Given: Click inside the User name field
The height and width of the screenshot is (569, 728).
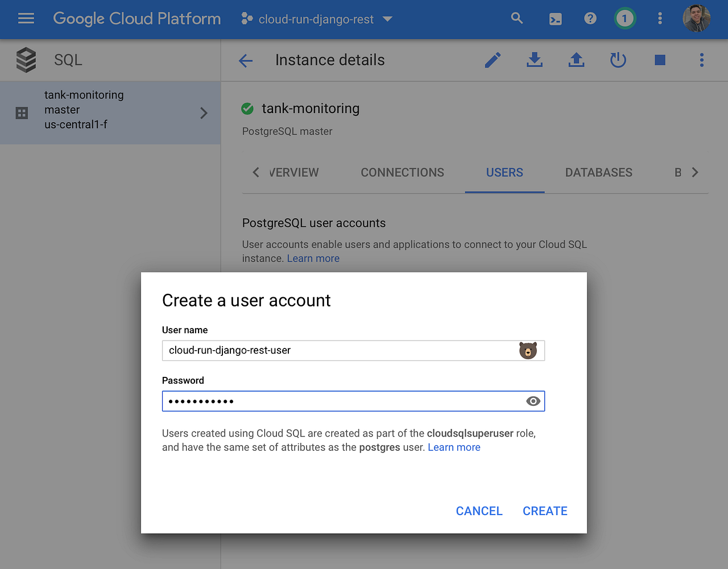Looking at the screenshot, I should point(341,350).
